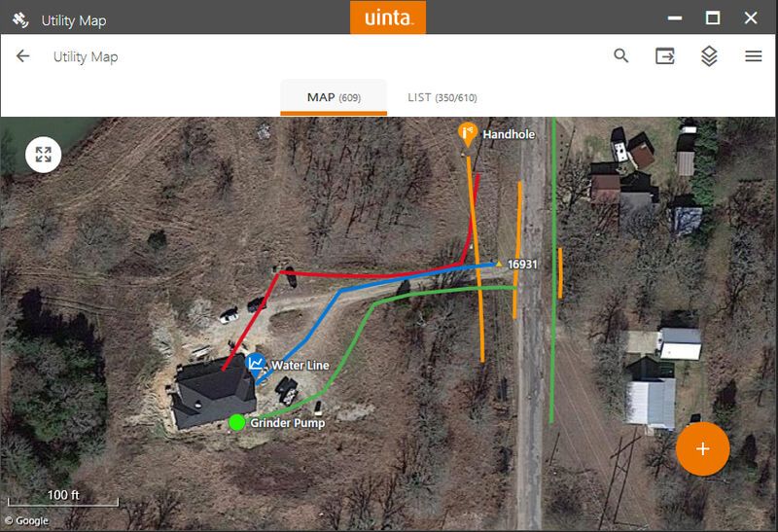This screenshot has width=778, height=532.
Task: Click the yellow triangle marker 16931
Action: (x=499, y=264)
